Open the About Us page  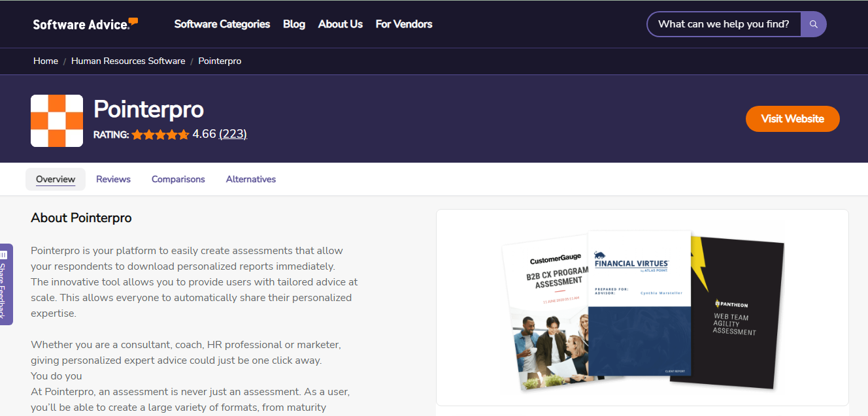341,24
